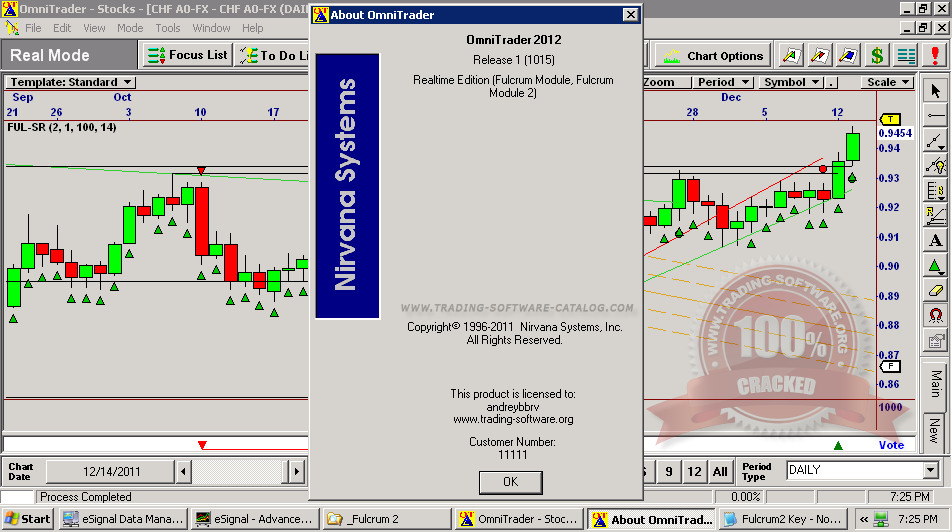952x532 pixels.
Task: Open the Period Type DAILY combo box
Action: pos(862,470)
